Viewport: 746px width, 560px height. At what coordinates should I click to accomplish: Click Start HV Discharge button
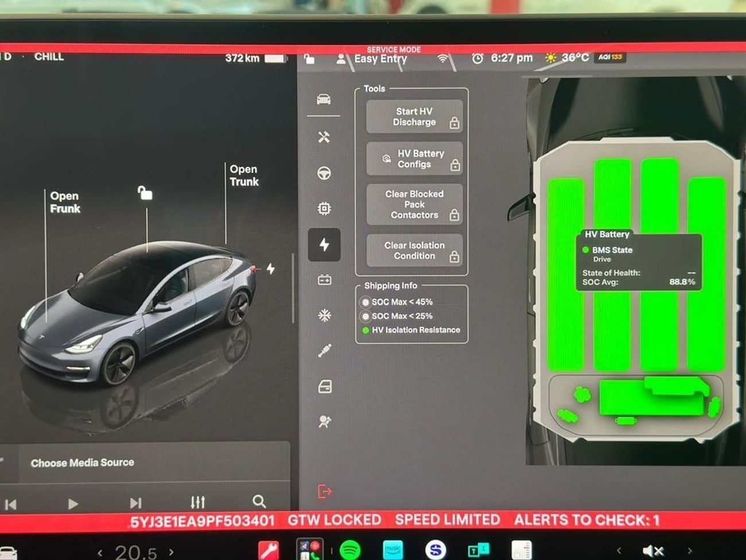tap(414, 117)
